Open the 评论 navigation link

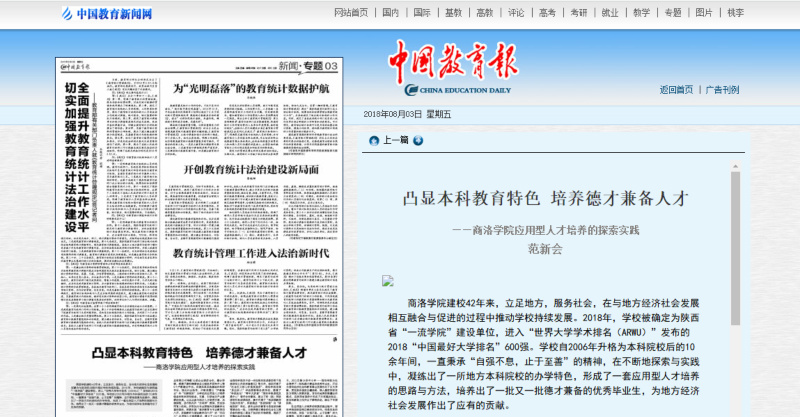coord(515,13)
